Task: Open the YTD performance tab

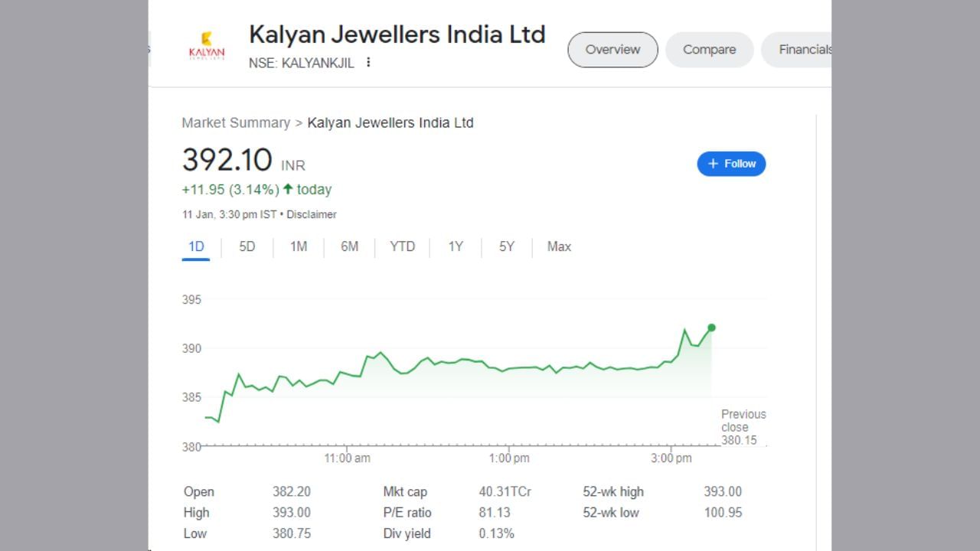Action: pos(402,246)
